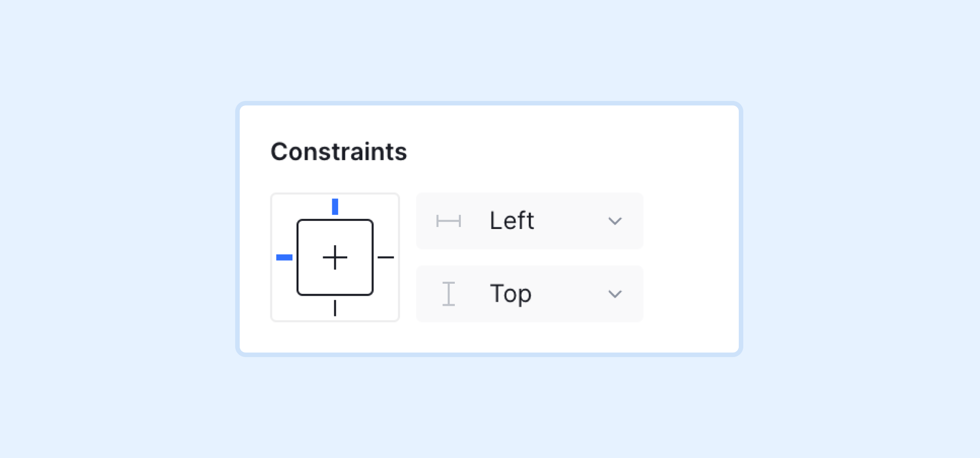Screen dimensions: 980x458
Task: Click the vertical constraint icon beside Top
Action: (x=449, y=294)
